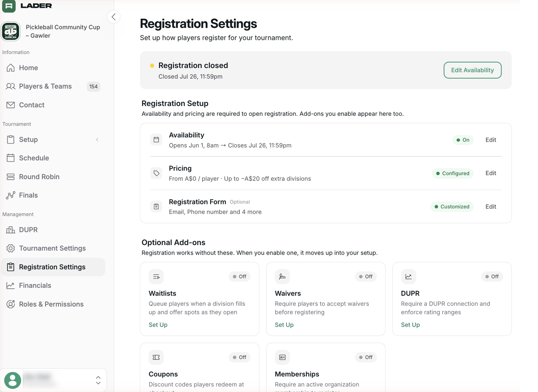Click the Finals bracket icon

point(11,195)
